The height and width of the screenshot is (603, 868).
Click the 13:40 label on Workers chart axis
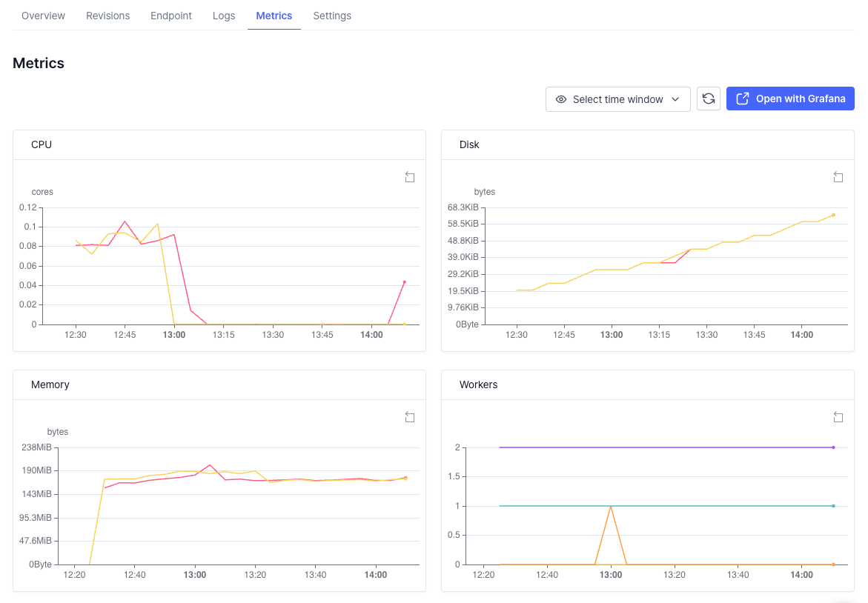[738, 575]
